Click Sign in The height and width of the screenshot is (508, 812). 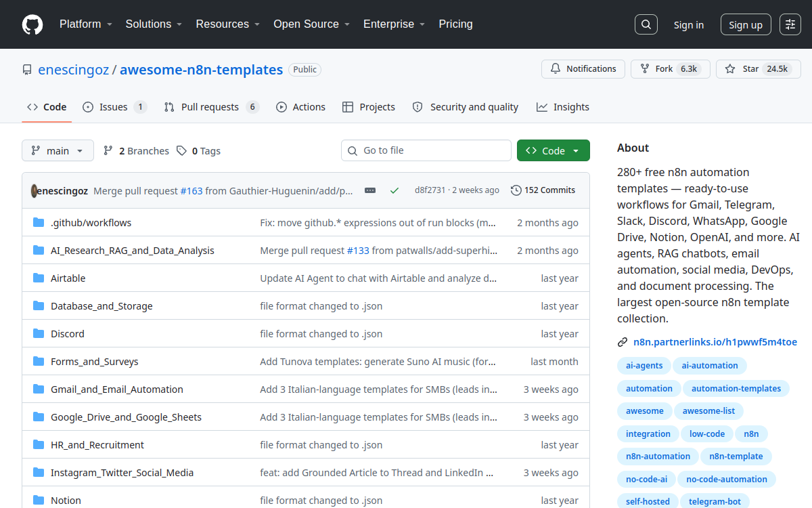coord(689,25)
